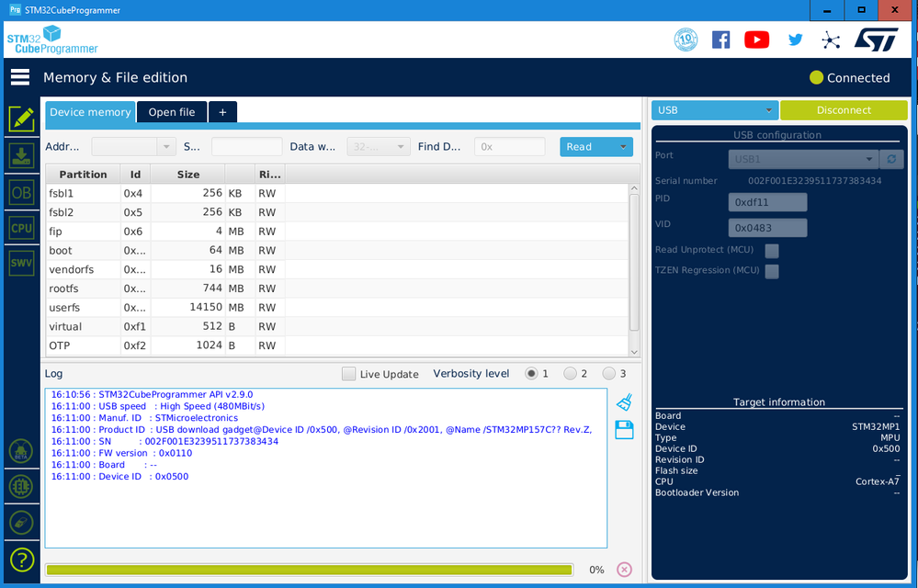Click the green progress bar
Viewport: 918px width, 588px height.
point(309,570)
